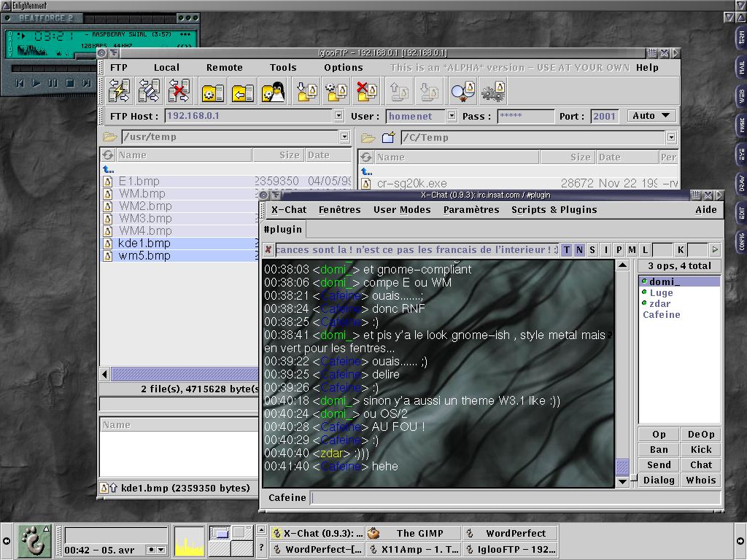Viewport: 747px width, 560px height.
Task: Open the User field dropdown arrow
Action: (x=452, y=115)
